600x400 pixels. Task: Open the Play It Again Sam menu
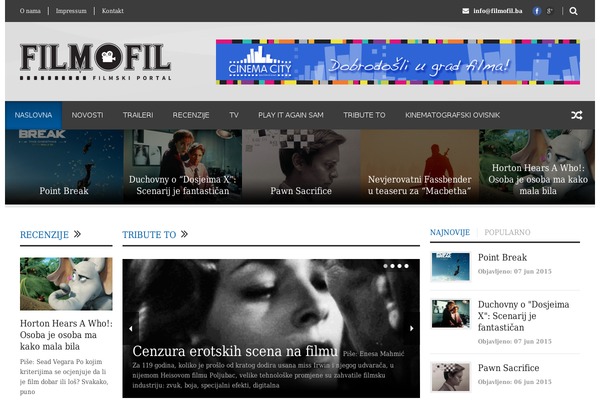pyautogui.click(x=291, y=115)
